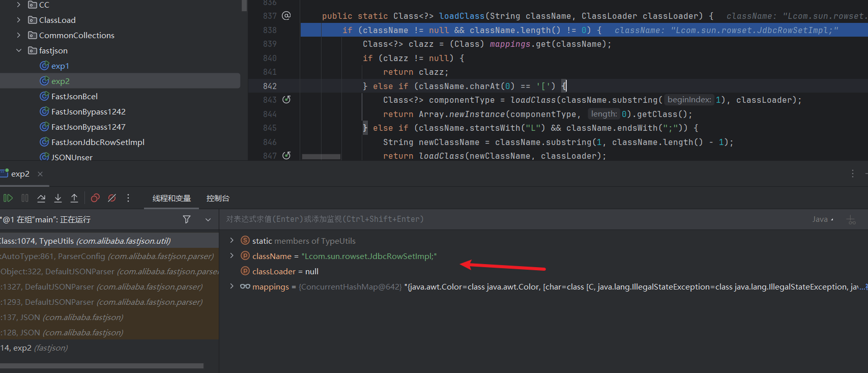Select the Object:322 DefaultJSONParser frame
This screenshot has width=868, height=373.
click(109, 271)
